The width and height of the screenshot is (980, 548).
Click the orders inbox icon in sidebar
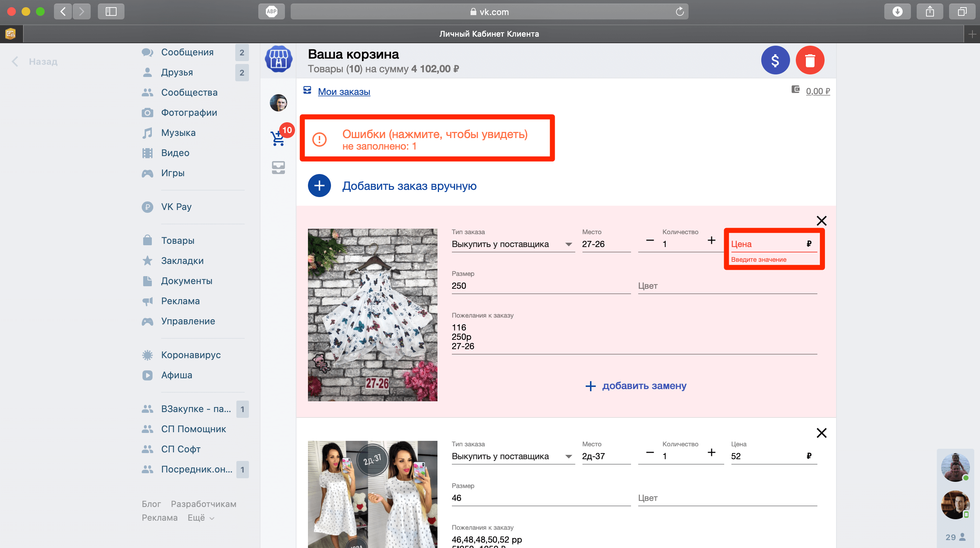click(278, 167)
